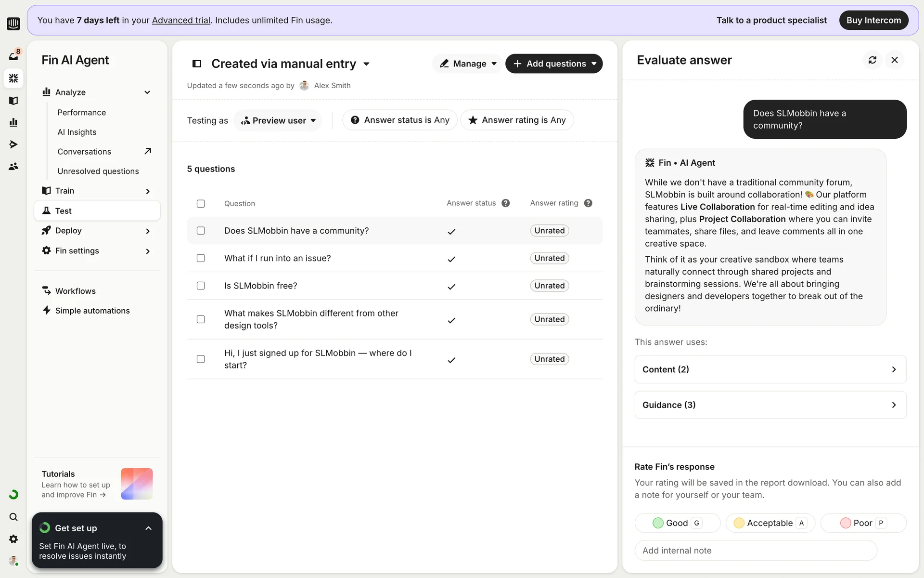Check the box for 'Is SLMobbin free?'
The width and height of the screenshot is (924, 578).
[x=201, y=286]
